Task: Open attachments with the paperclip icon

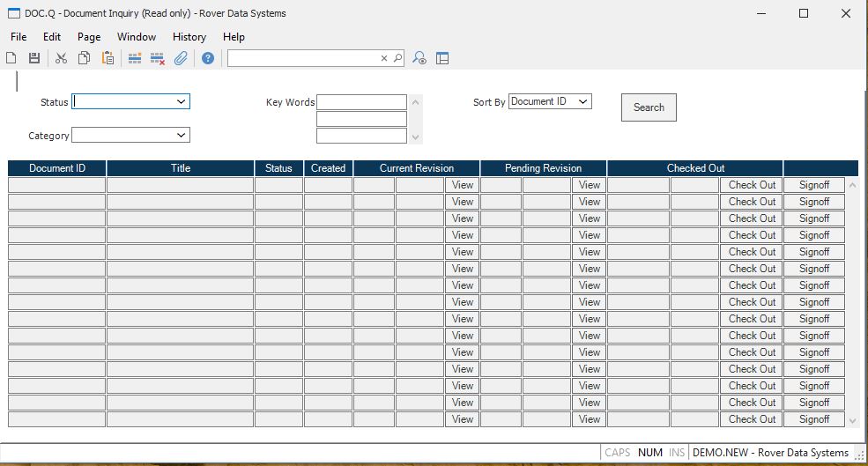Action: (181, 58)
